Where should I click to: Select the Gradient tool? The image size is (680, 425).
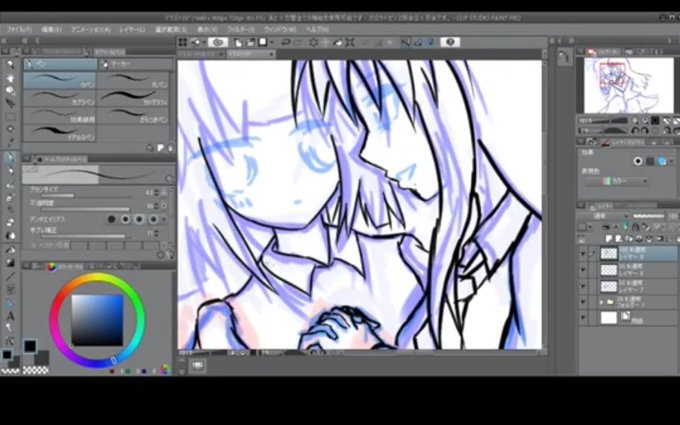[x=10, y=263]
